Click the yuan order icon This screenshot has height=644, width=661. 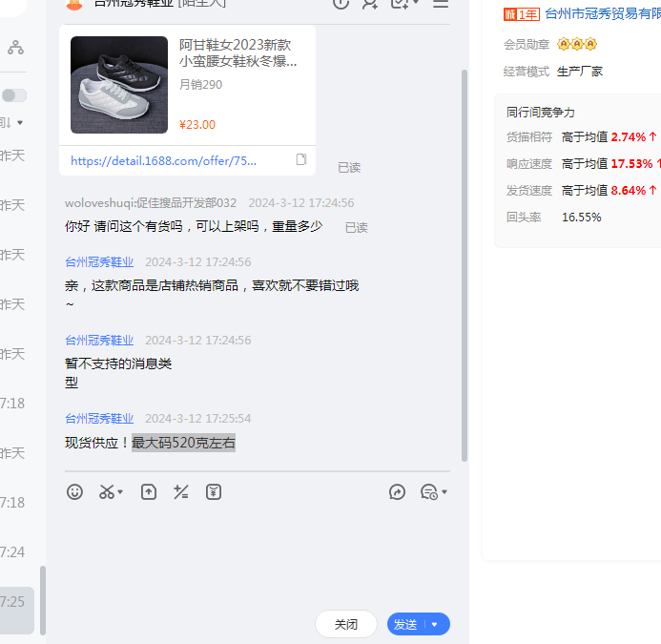pyautogui.click(x=214, y=491)
